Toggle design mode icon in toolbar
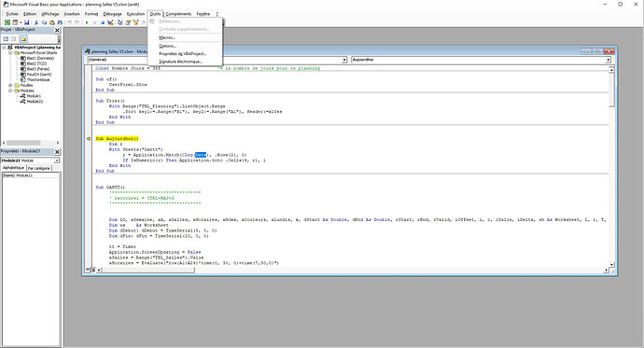644x348 pixels. pos(110,22)
